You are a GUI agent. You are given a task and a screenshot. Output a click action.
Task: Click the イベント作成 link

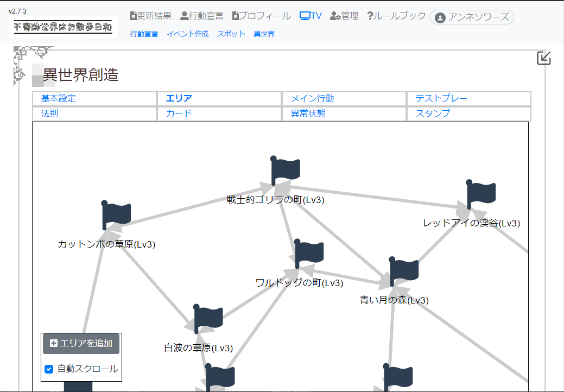188,34
